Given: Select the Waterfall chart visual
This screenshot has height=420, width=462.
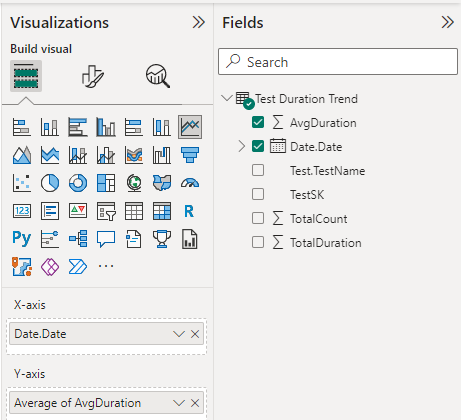Looking at the screenshot, I should [x=162, y=155].
